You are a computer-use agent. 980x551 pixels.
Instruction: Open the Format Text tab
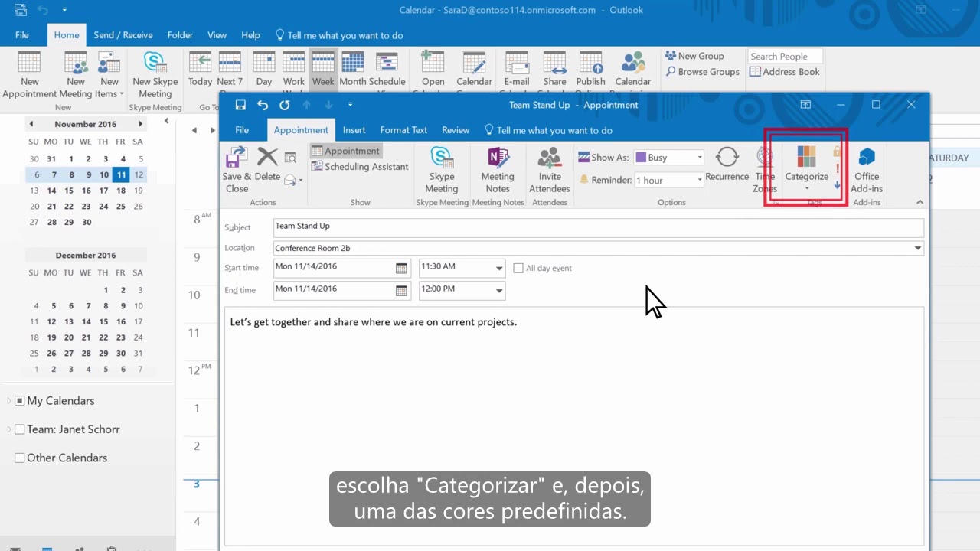coord(403,130)
